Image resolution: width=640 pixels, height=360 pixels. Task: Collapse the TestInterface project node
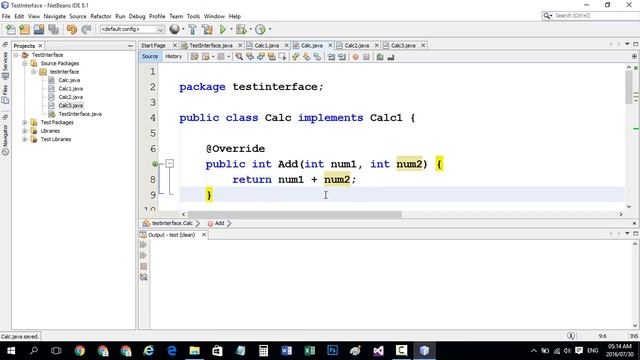click(16, 55)
